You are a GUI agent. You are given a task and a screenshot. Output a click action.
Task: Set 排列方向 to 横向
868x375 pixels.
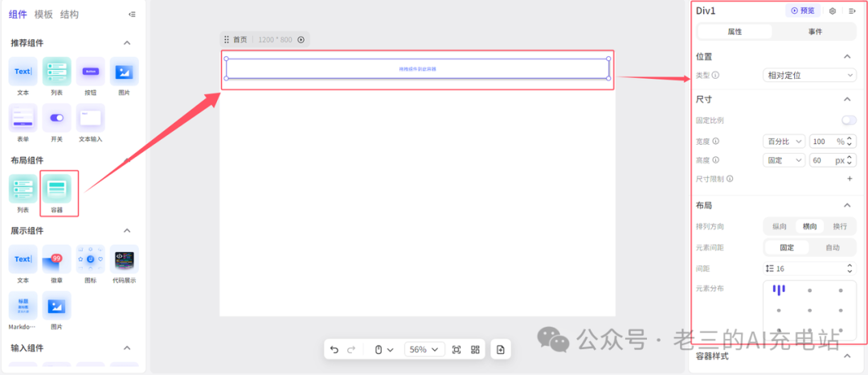[x=810, y=226]
